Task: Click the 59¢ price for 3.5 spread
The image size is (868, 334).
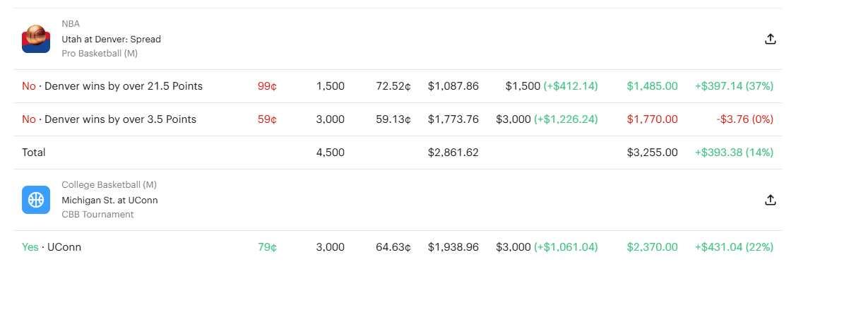Action: click(267, 119)
